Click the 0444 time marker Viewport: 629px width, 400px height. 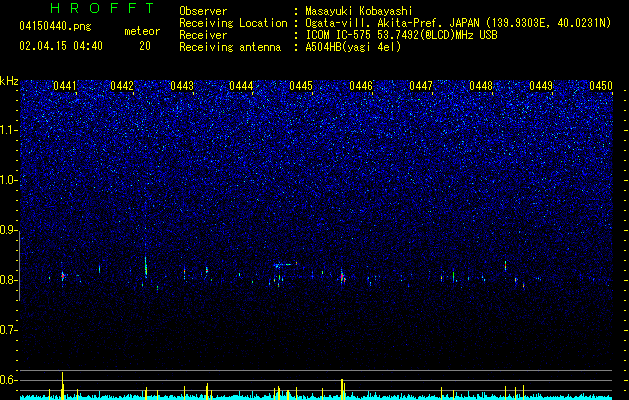click(241, 86)
